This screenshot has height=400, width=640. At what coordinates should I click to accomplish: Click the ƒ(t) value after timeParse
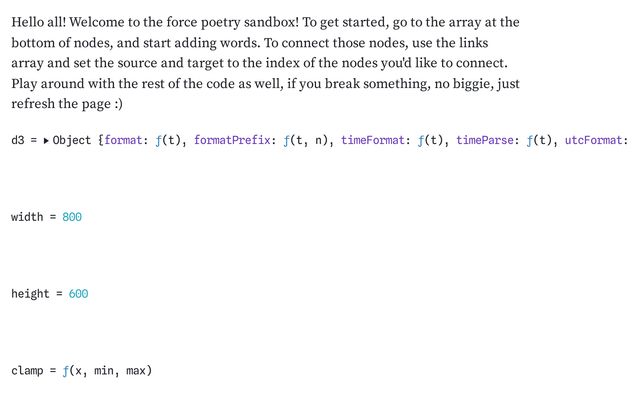543,141
